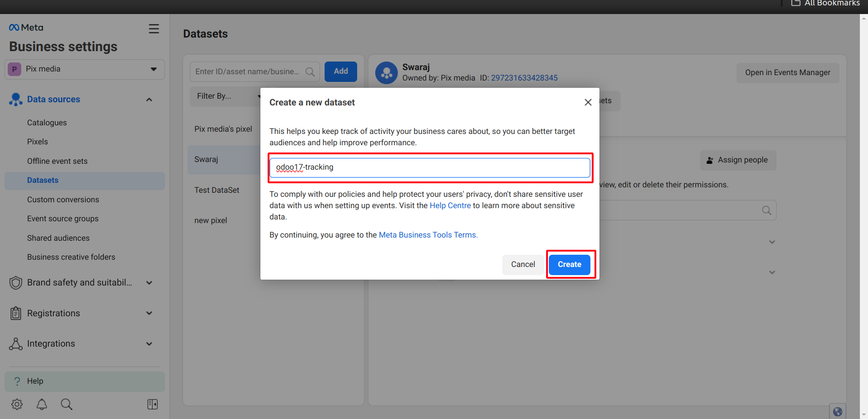The image size is (868, 419).
Task: Expand the Registrations section
Action: pos(149,313)
